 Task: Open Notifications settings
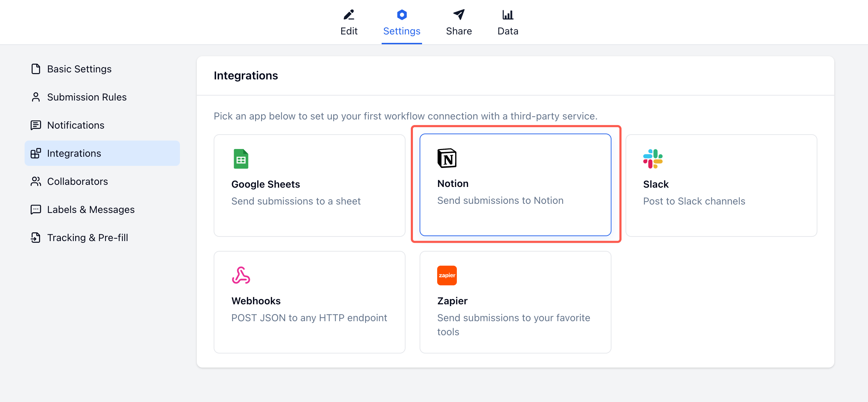102,125
